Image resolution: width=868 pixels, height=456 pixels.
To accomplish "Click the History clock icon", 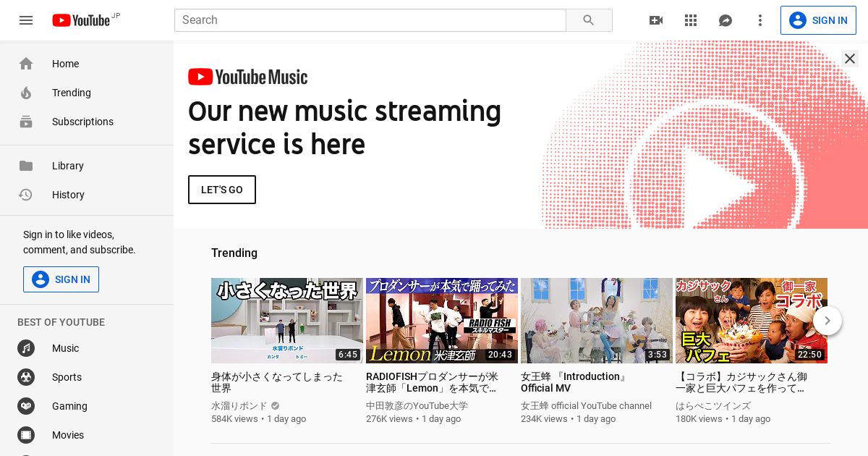I will [26, 195].
